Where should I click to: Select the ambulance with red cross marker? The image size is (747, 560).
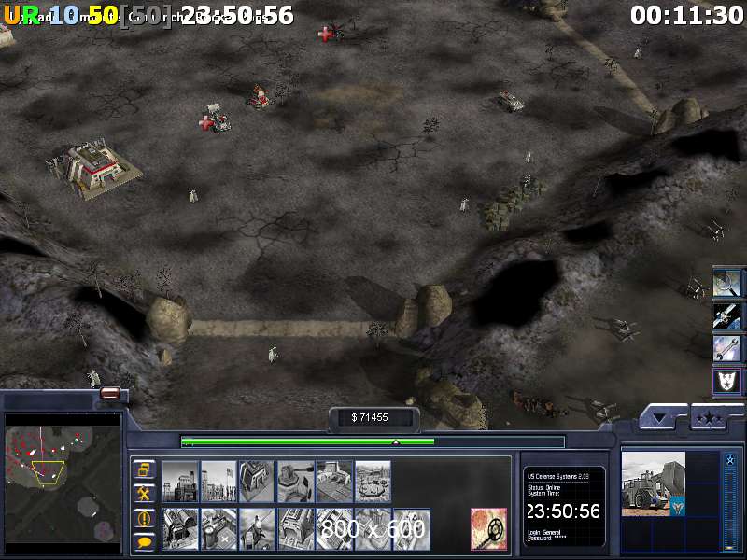[x=217, y=119]
